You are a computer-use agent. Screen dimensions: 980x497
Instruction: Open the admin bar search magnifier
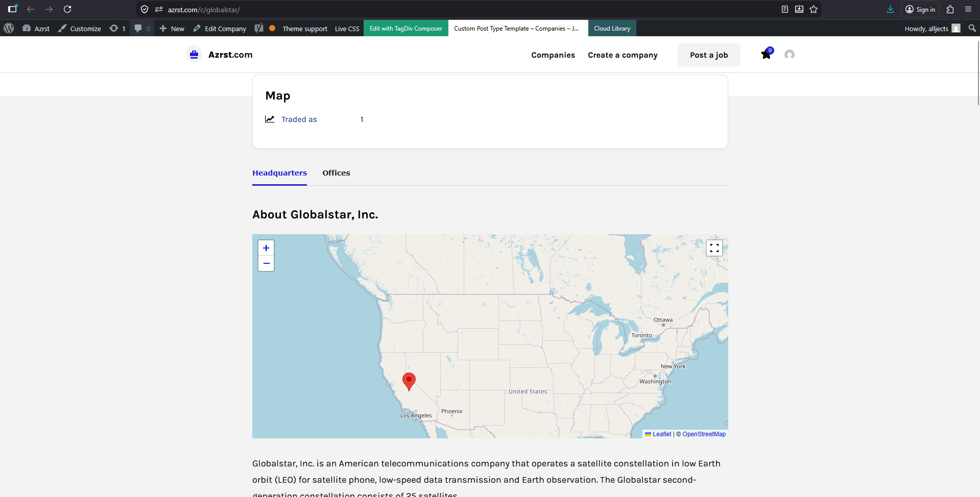click(x=972, y=29)
